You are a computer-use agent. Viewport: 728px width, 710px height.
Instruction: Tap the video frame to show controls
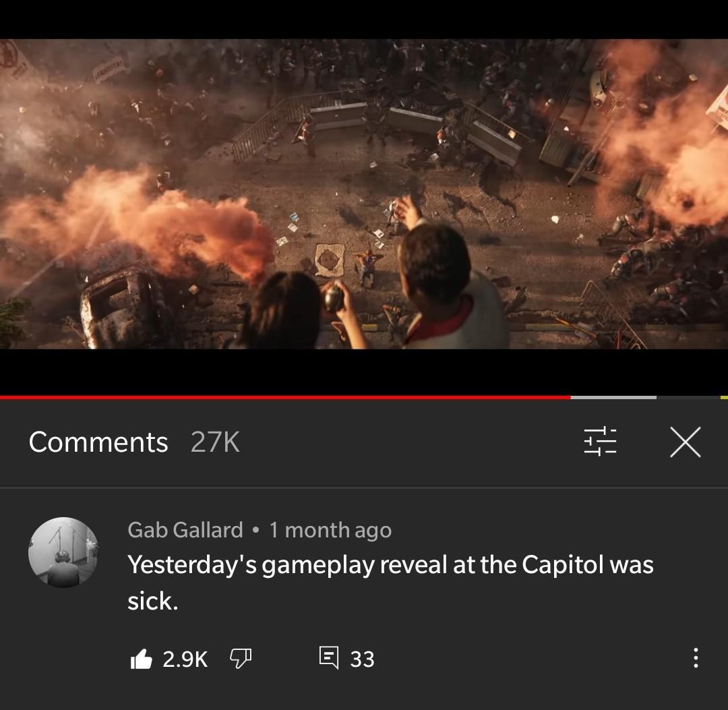[x=364, y=194]
